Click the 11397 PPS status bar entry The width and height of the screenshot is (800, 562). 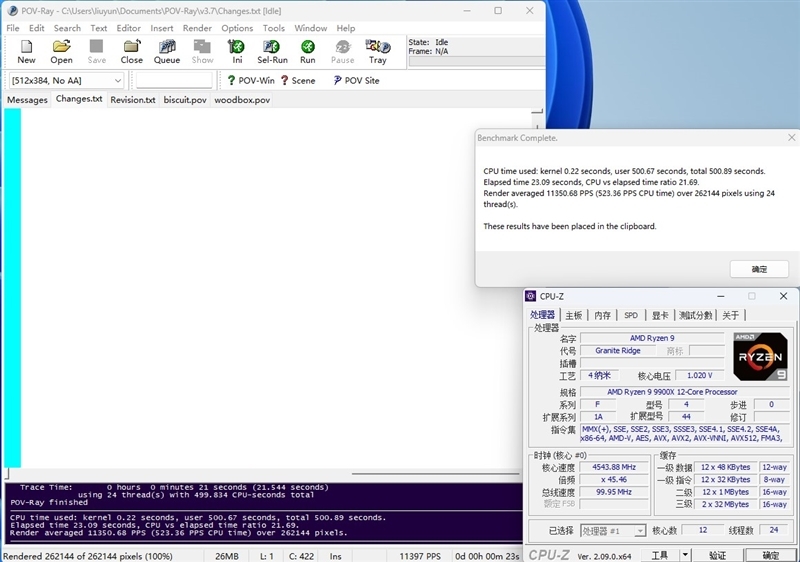point(419,556)
